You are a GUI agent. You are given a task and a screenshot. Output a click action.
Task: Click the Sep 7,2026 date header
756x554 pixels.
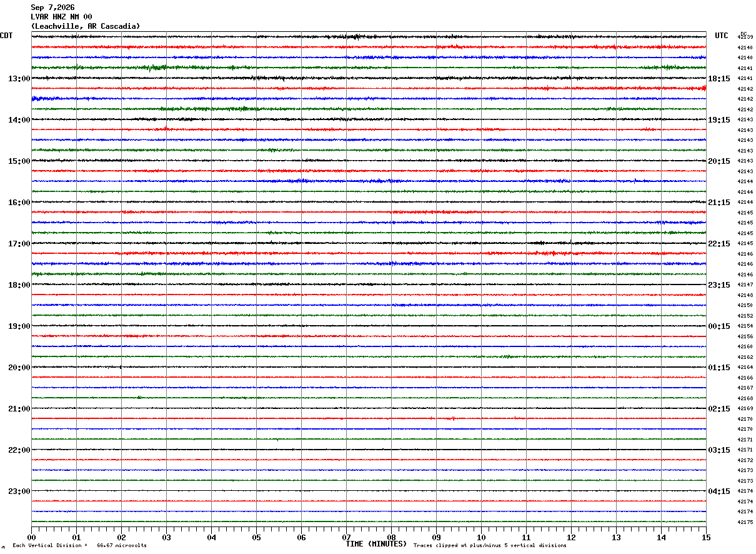pos(52,8)
